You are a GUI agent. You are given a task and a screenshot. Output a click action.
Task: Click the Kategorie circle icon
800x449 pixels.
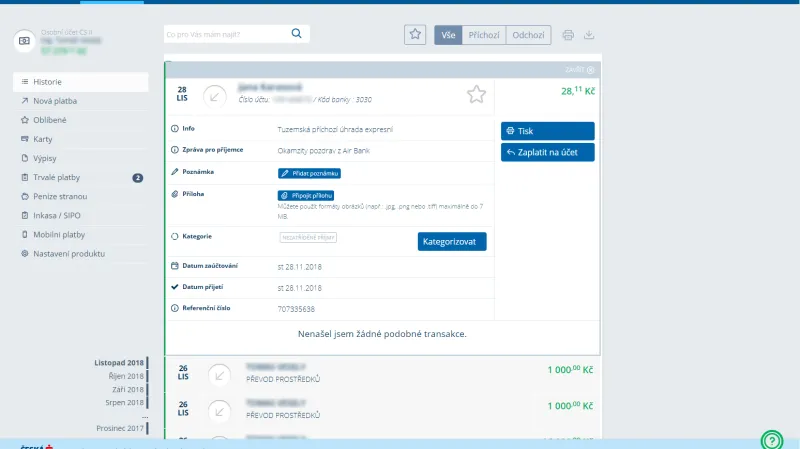click(174, 236)
